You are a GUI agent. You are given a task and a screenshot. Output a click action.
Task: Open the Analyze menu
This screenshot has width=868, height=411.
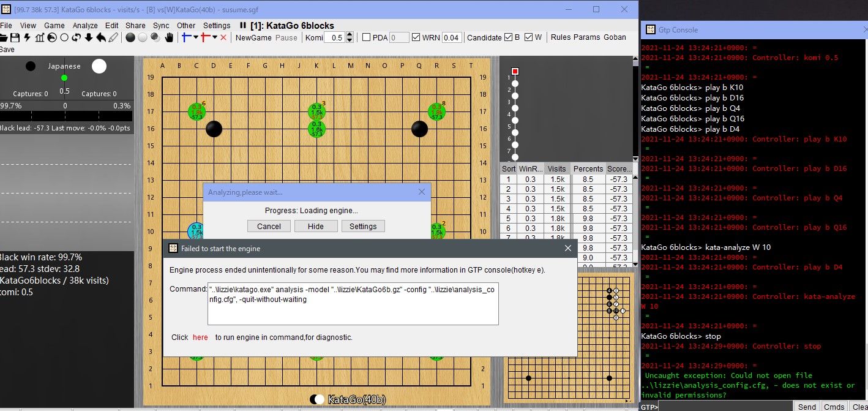coord(85,26)
